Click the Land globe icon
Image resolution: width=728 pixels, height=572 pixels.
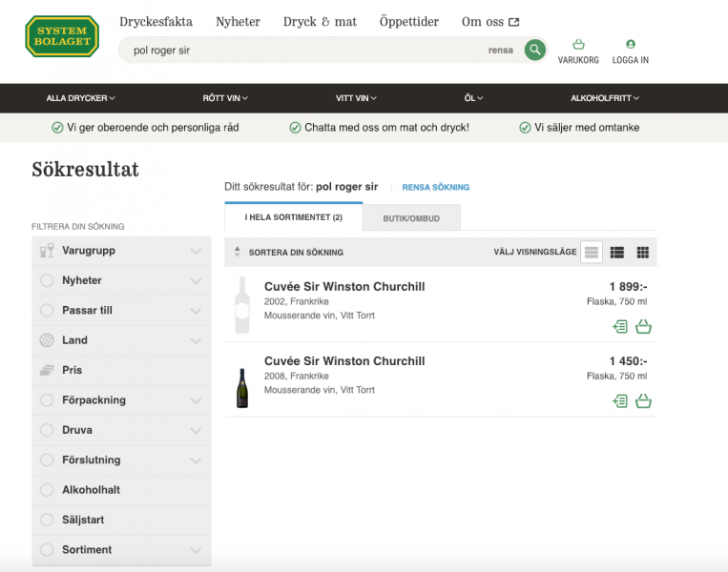pos(47,340)
